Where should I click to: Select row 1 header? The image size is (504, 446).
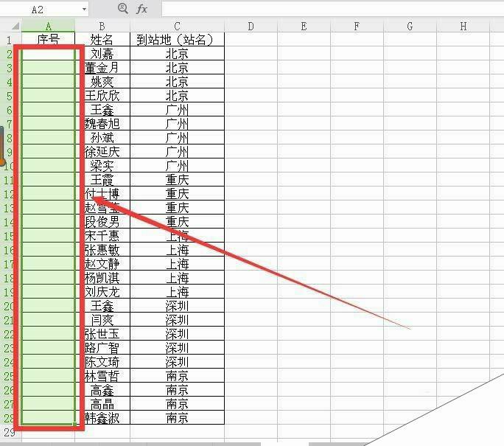pos(10,40)
